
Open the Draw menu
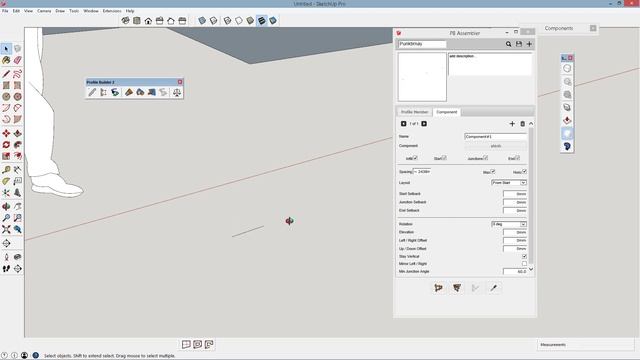(x=60, y=11)
